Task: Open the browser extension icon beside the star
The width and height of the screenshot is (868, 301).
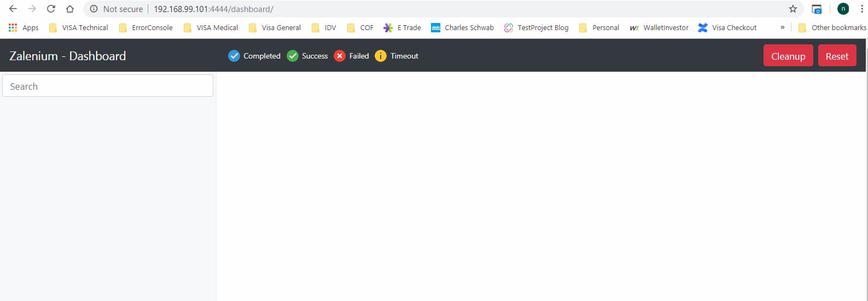Action: pyautogui.click(x=817, y=9)
